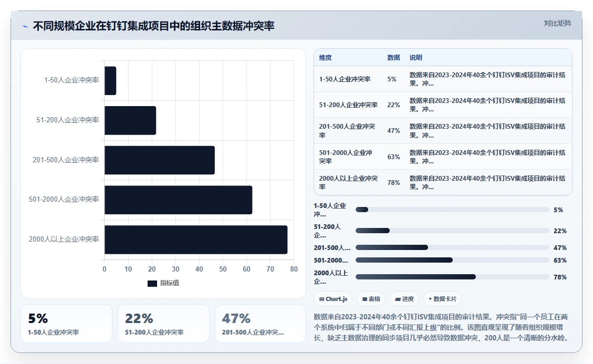Click the 201-500人企业冲突率 chart bar
This screenshot has height=364, width=593.
[160, 160]
